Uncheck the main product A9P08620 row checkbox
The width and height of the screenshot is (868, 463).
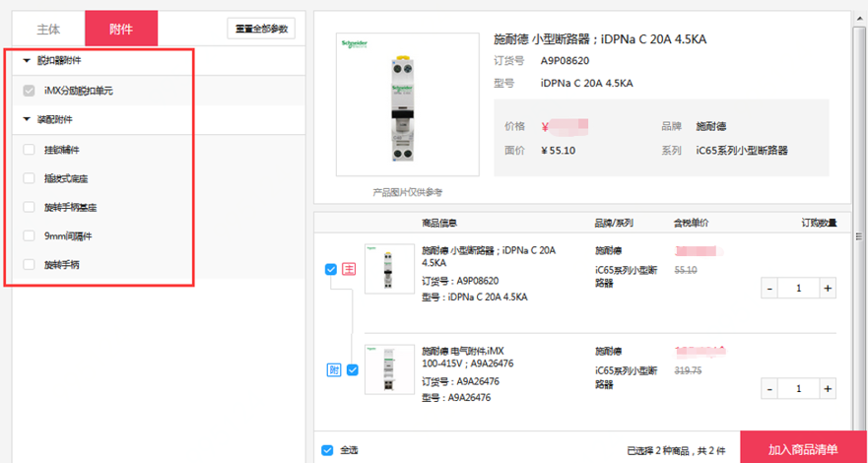click(x=330, y=269)
